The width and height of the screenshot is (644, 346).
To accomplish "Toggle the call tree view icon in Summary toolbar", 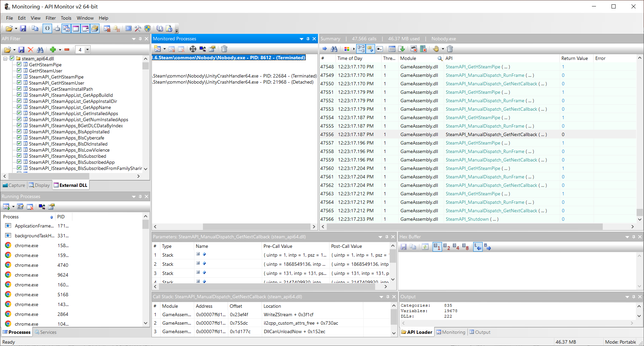I will pos(361,49).
